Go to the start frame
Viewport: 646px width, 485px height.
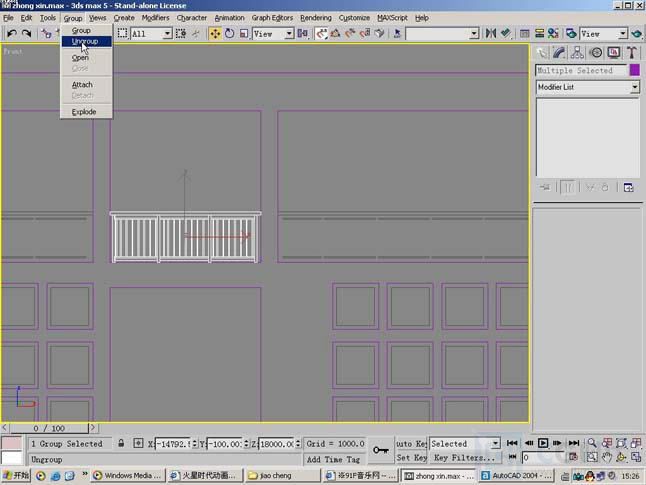click(x=512, y=443)
